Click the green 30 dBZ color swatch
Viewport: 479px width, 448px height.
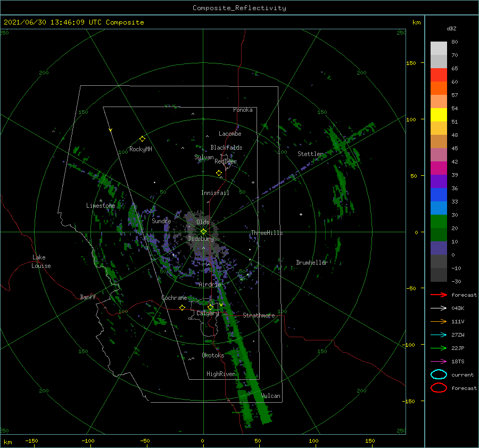click(439, 222)
